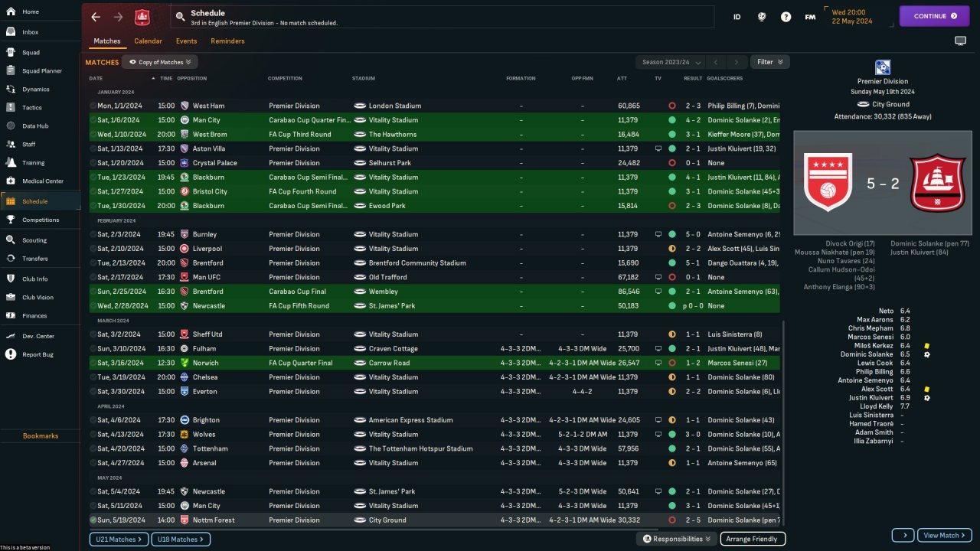The image size is (980, 551).
Task: Sort by the Opposition column header
Action: tap(191, 78)
